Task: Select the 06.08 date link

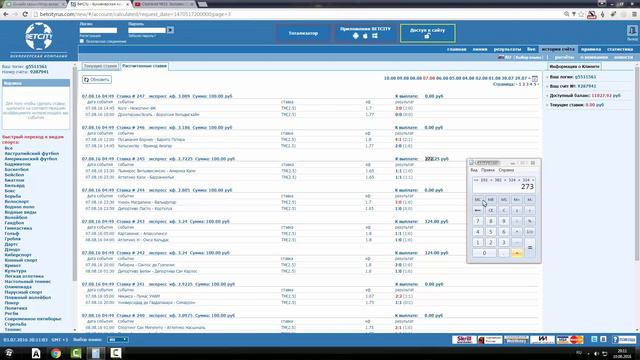Action: [x=442, y=78]
